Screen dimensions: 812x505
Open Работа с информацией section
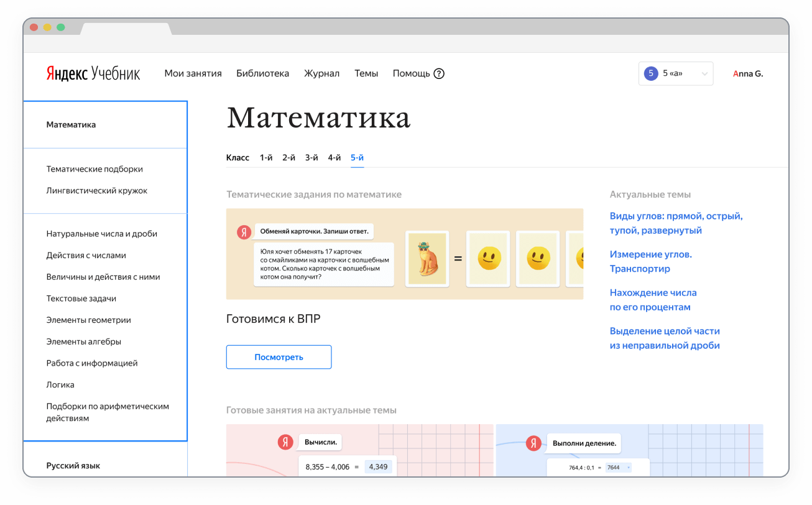point(92,363)
